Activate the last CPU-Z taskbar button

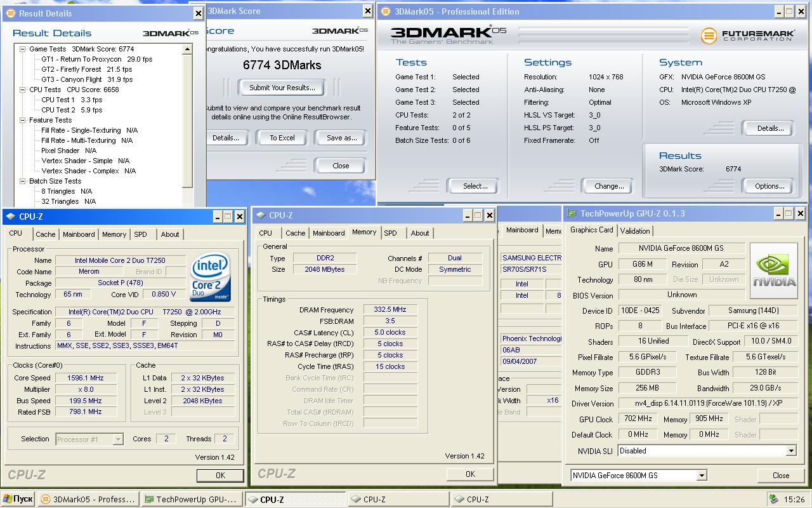click(x=501, y=499)
